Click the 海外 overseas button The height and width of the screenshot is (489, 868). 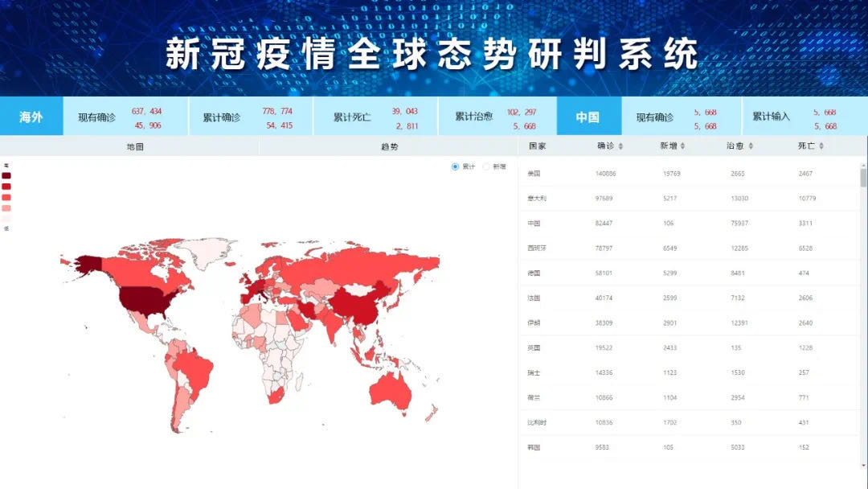coord(31,117)
